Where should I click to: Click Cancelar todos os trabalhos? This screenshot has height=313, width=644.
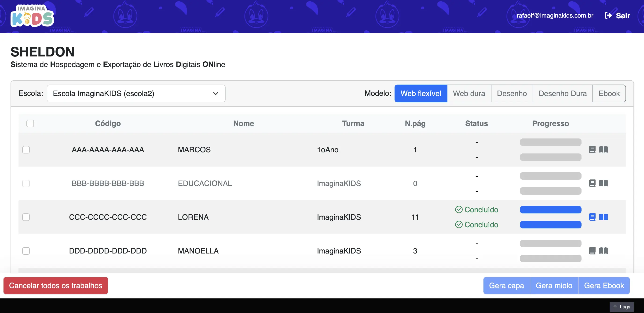tap(55, 286)
